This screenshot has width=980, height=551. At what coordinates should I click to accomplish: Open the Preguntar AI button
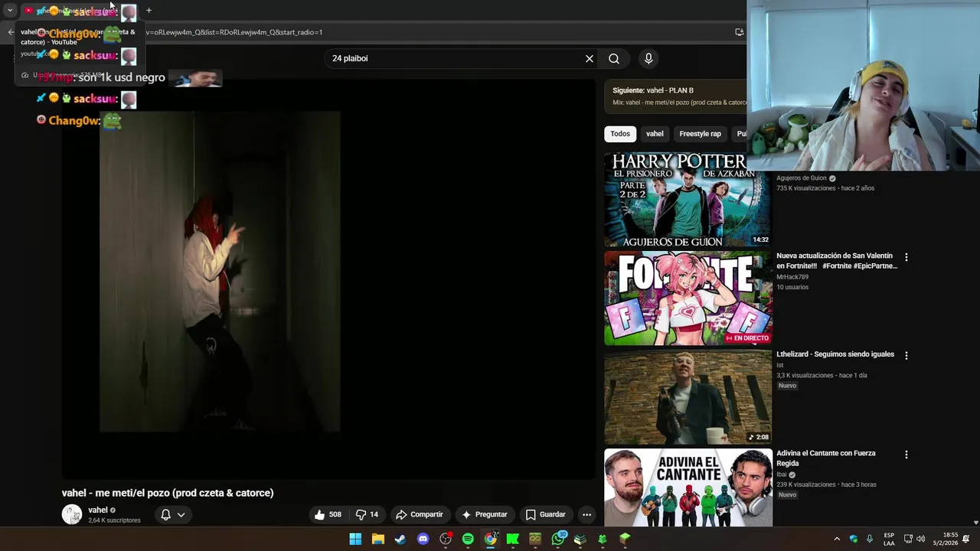point(484,514)
